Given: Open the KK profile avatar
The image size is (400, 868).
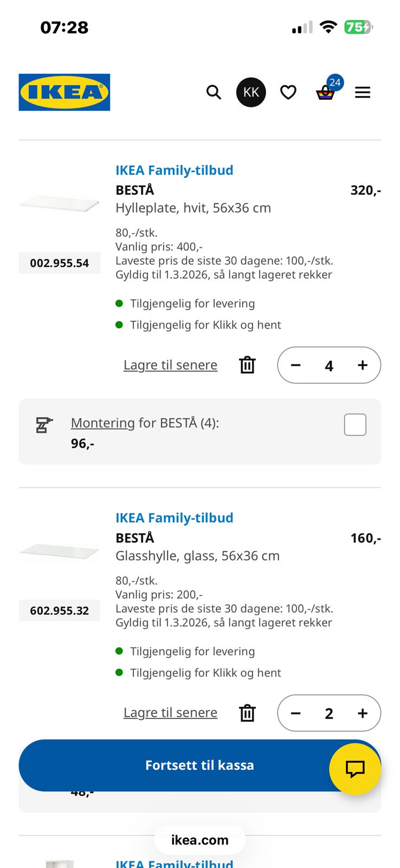Looking at the screenshot, I should coord(251,92).
